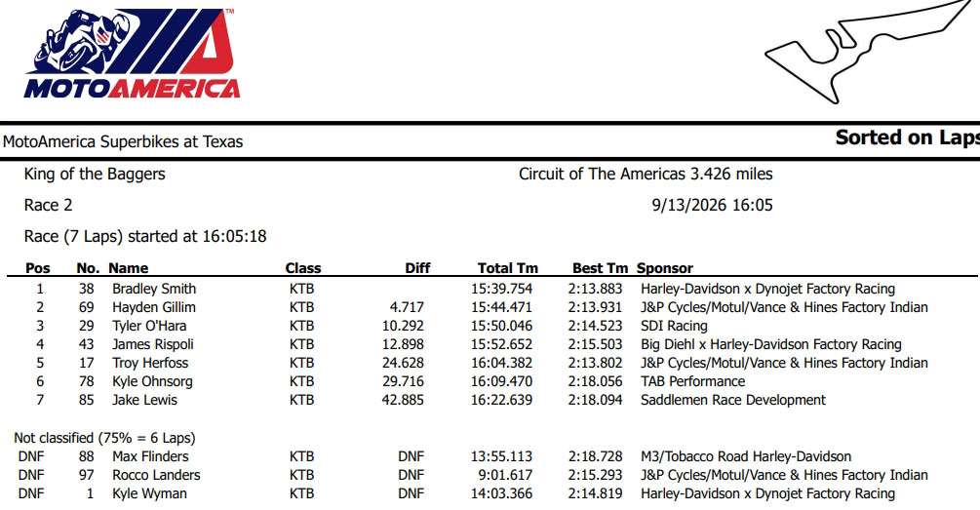The height and width of the screenshot is (510, 980).
Task: Click Rocco Landers total time 9:01.617
Action: (x=506, y=475)
